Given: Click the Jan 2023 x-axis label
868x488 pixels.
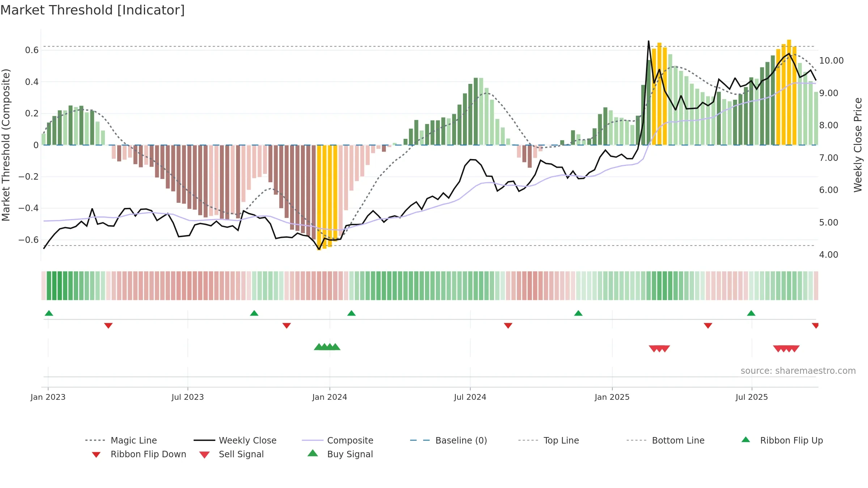Looking at the screenshot, I should [x=48, y=397].
